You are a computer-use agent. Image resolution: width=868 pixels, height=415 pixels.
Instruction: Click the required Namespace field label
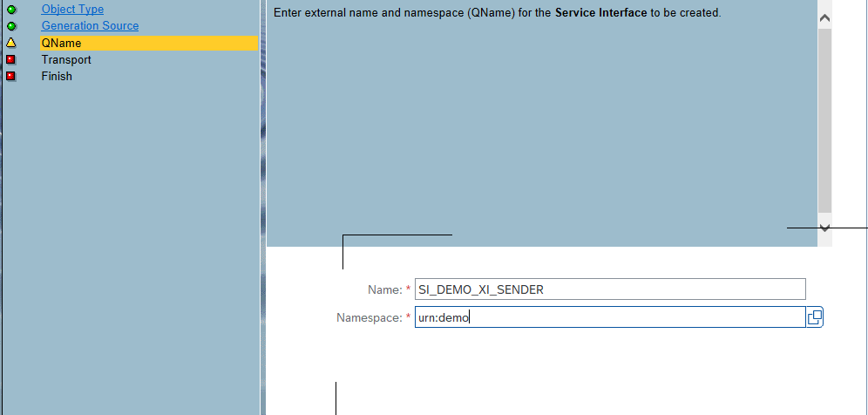pos(368,318)
